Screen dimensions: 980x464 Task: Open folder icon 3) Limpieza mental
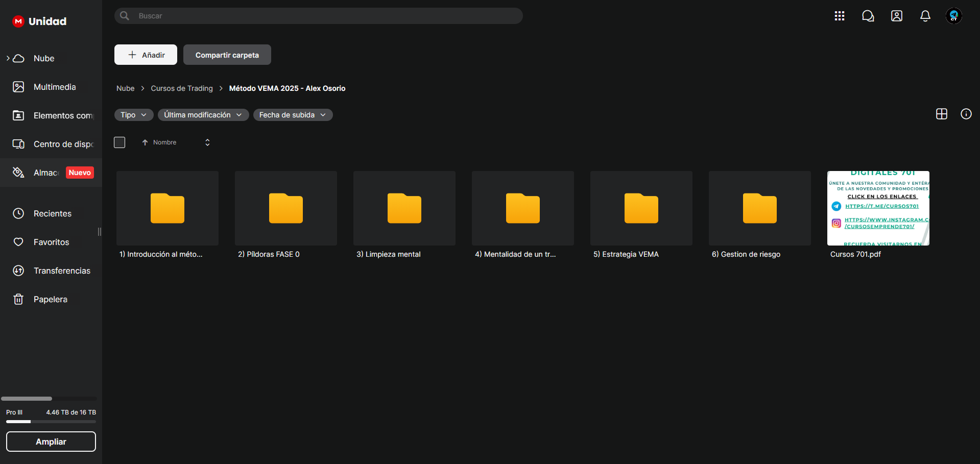coord(404,208)
